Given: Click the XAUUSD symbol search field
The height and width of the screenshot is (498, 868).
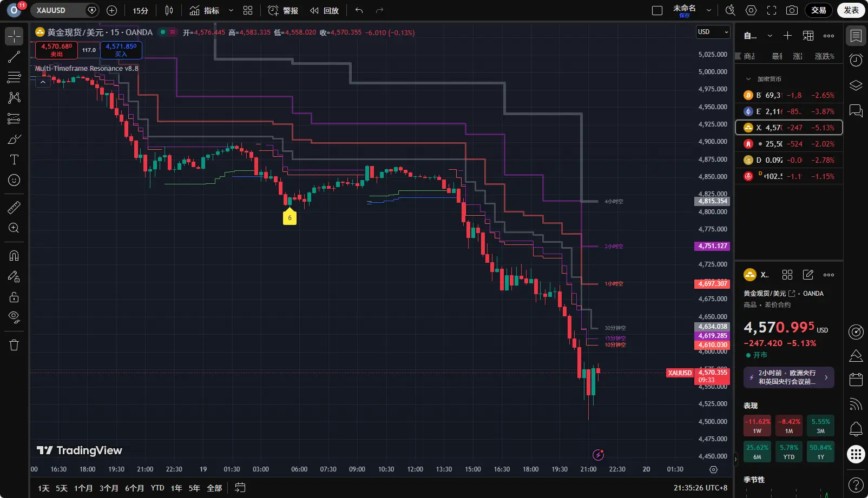Looking at the screenshot, I should (57, 10).
